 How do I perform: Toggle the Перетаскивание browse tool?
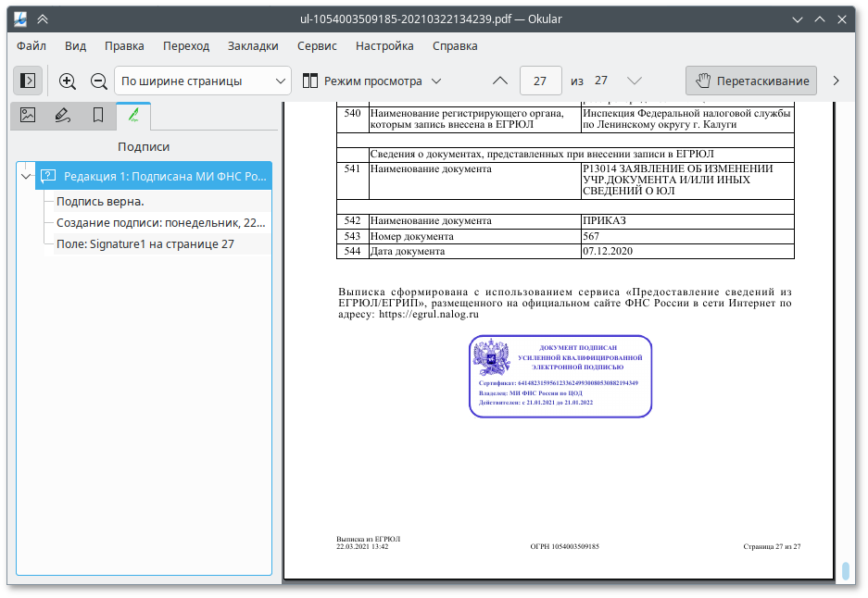[x=751, y=81]
